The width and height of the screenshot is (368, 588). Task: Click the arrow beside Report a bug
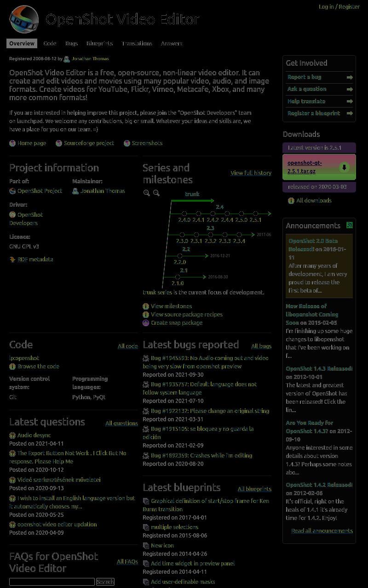click(x=350, y=77)
